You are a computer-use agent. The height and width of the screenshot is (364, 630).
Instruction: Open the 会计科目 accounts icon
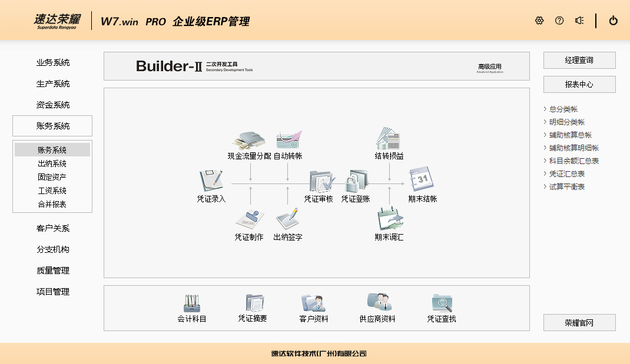pyautogui.click(x=192, y=303)
